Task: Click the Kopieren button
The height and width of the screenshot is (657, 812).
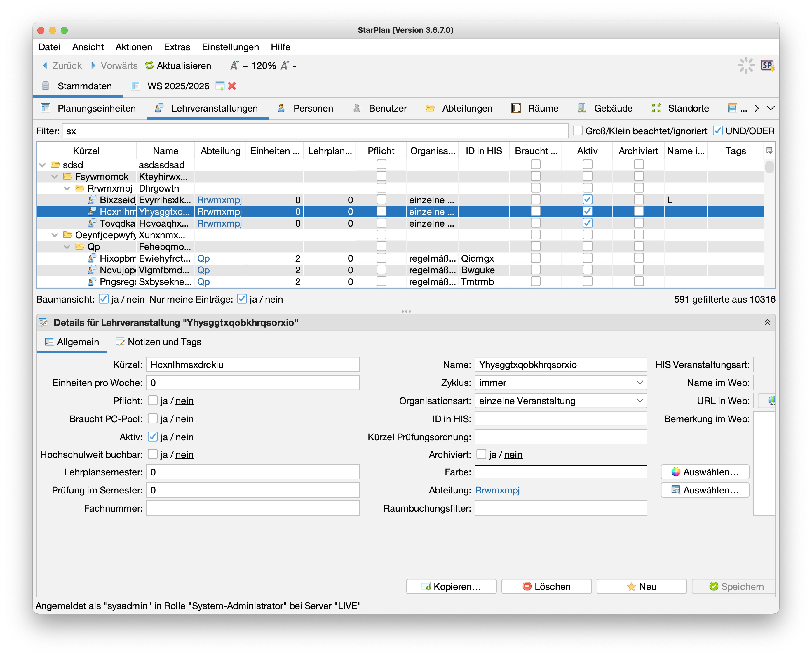Action: click(451, 586)
